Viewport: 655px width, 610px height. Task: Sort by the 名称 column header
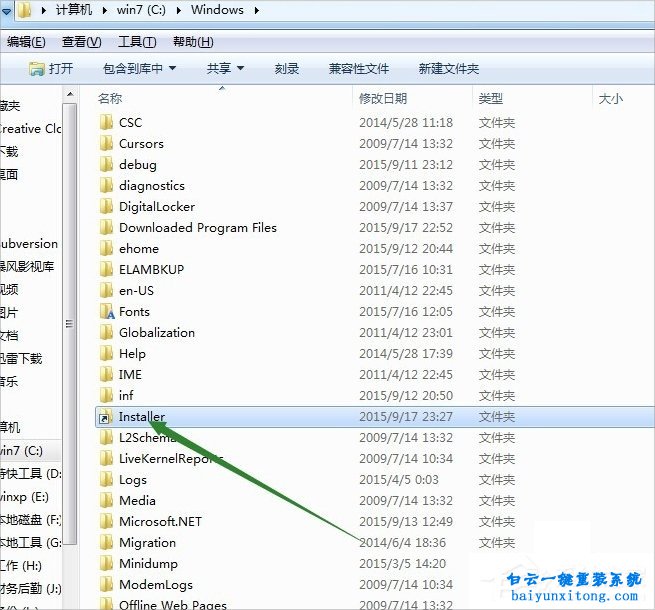point(110,99)
